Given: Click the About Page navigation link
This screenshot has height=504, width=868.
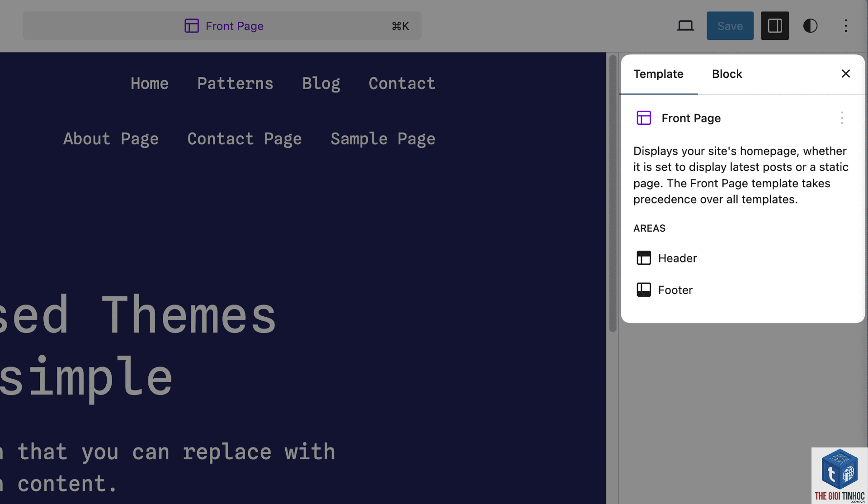Looking at the screenshot, I should 111,139.
